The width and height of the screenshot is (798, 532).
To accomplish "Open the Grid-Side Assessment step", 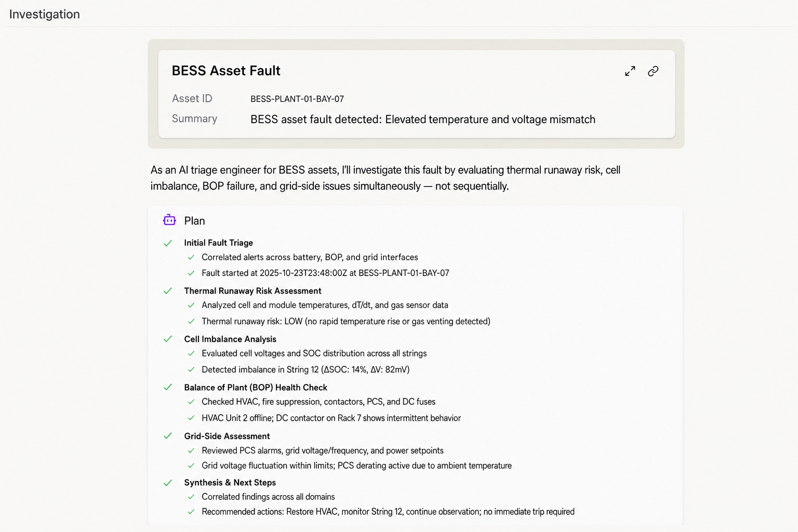I will click(227, 436).
